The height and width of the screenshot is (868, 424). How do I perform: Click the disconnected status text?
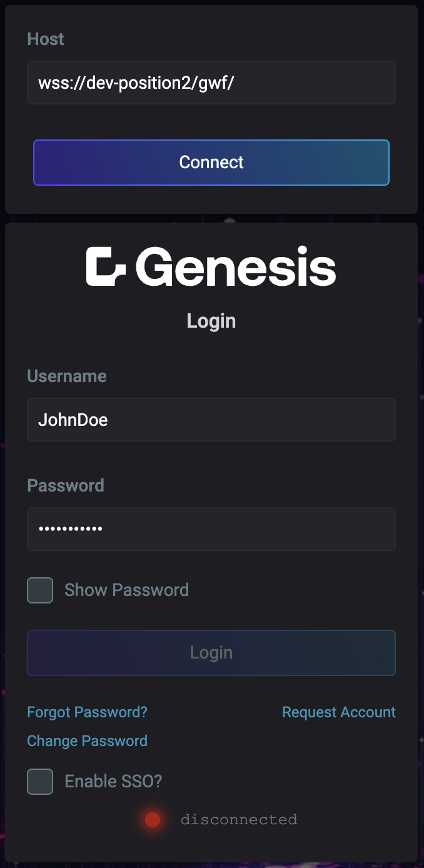pyautogui.click(x=239, y=820)
